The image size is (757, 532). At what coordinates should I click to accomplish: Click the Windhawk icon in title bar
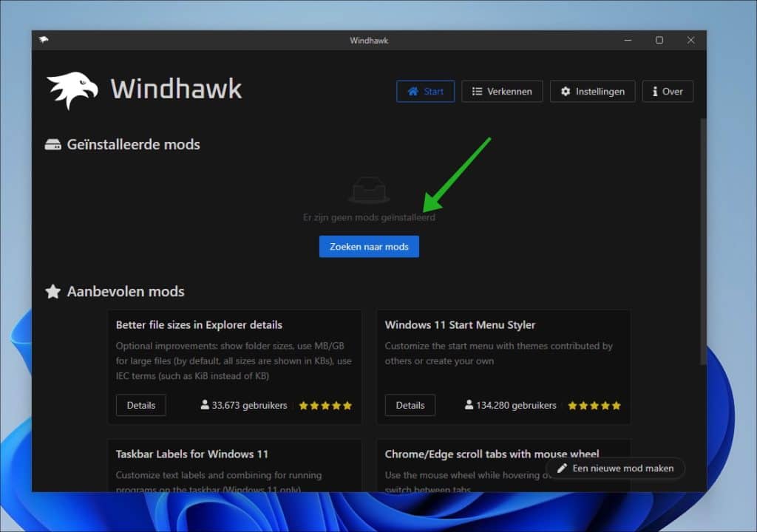(x=44, y=40)
